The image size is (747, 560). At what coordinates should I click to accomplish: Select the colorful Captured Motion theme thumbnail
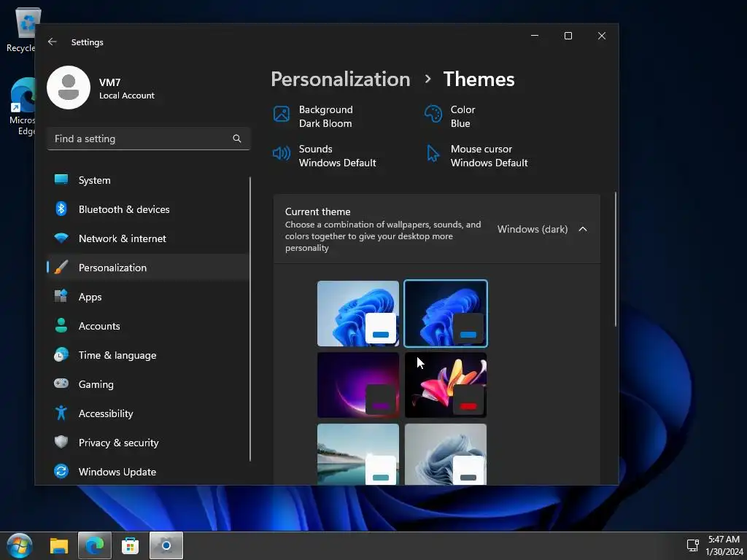pos(446,385)
